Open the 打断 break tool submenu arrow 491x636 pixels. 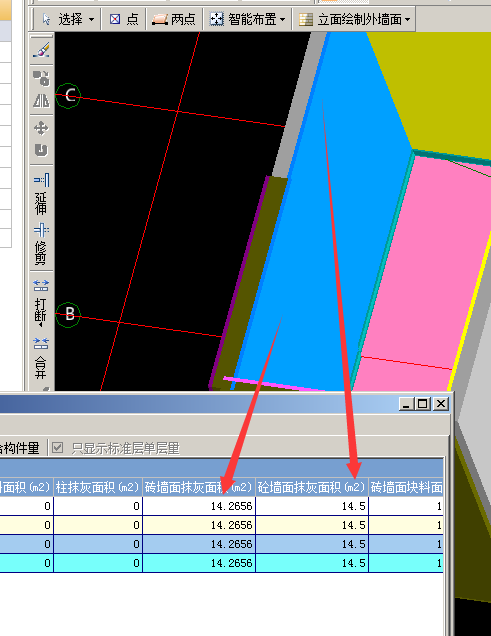coord(41,325)
